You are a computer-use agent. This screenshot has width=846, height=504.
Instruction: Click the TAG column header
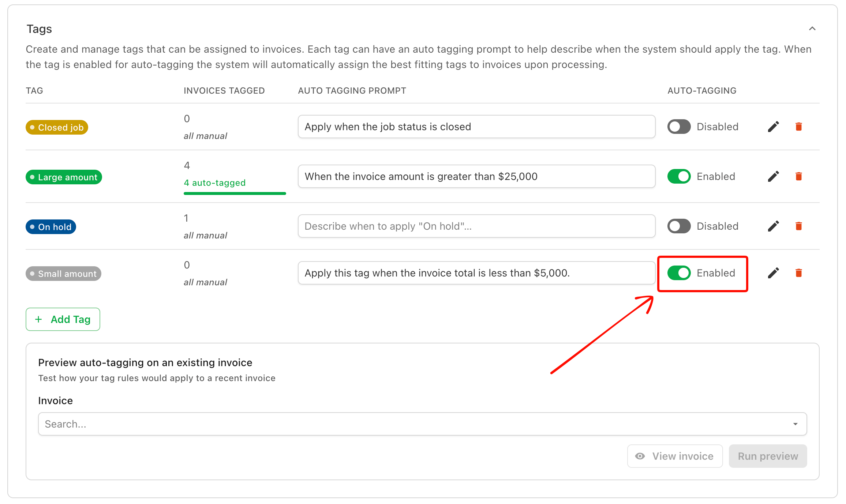tap(34, 91)
